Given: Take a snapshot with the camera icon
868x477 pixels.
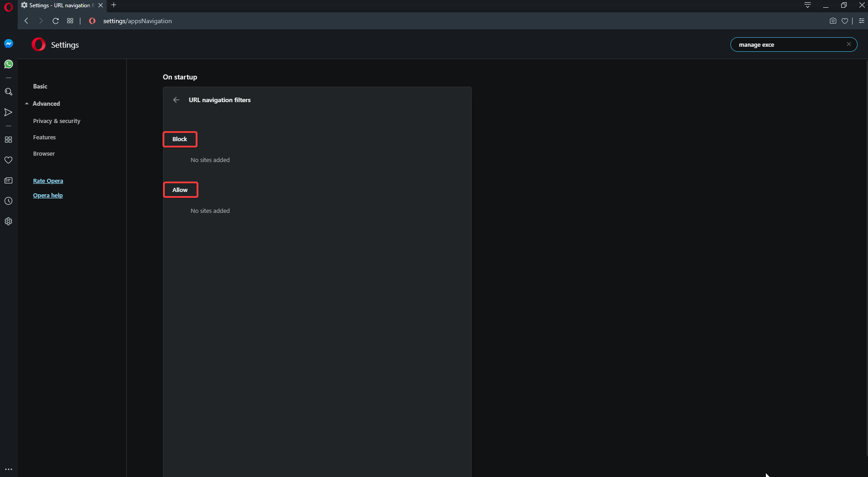Looking at the screenshot, I should [833, 20].
